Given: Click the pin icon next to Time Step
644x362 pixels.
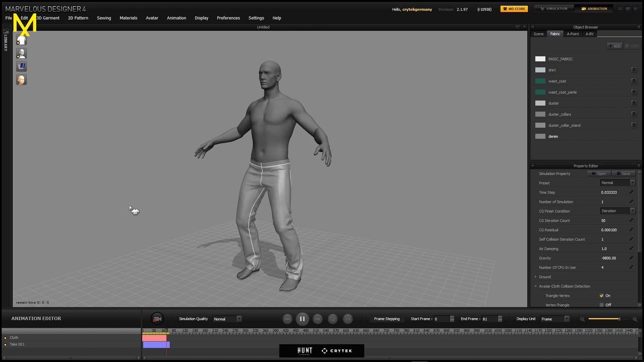Looking at the screenshot, I should (x=631, y=192).
